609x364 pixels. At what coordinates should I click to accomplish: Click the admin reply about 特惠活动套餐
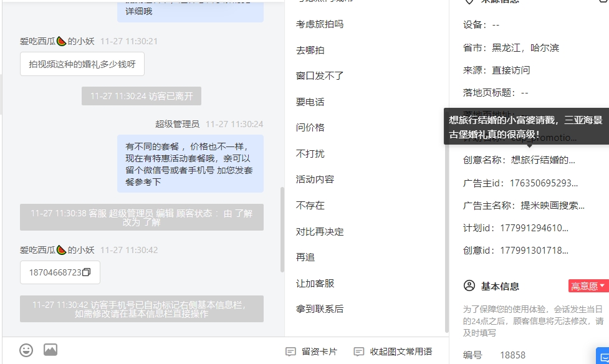tap(190, 163)
